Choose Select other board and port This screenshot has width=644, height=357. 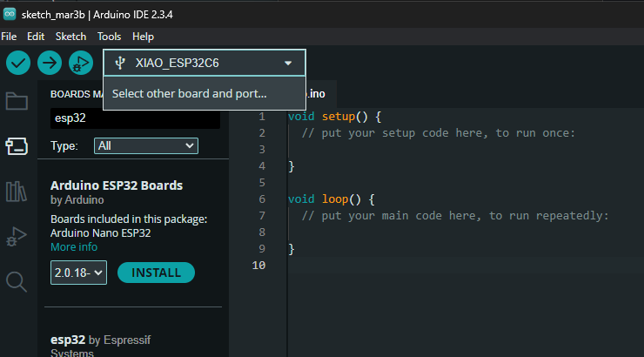190,94
